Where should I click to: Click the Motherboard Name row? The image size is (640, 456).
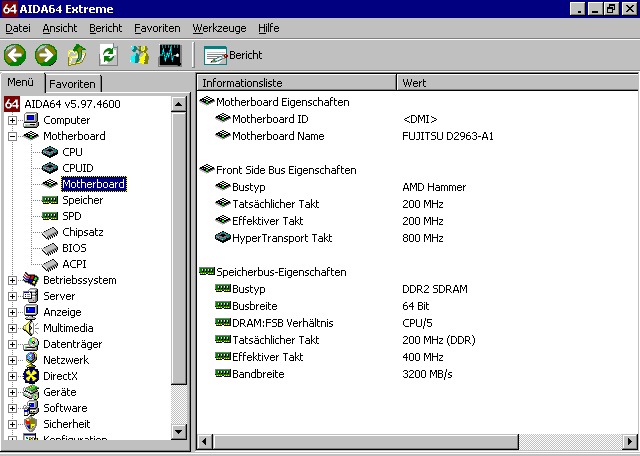417,136
